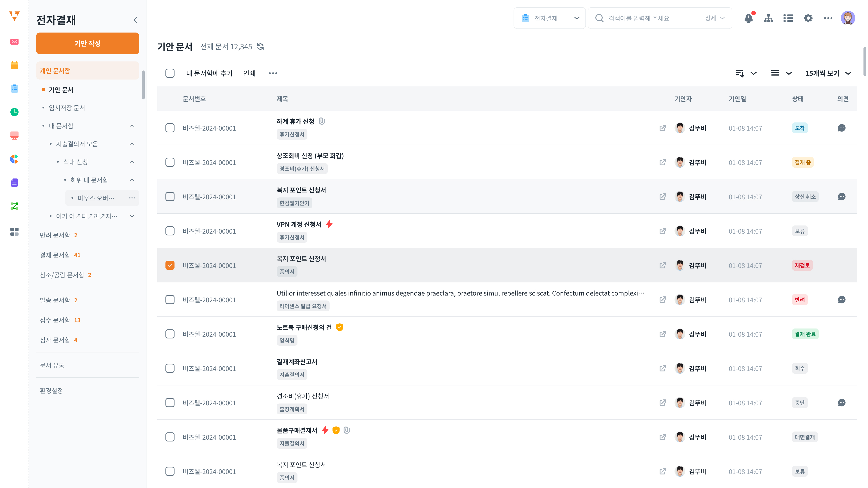Open the notification bell icon
Image resolution: width=868 pixels, height=488 pixels.
coord(748,18)
